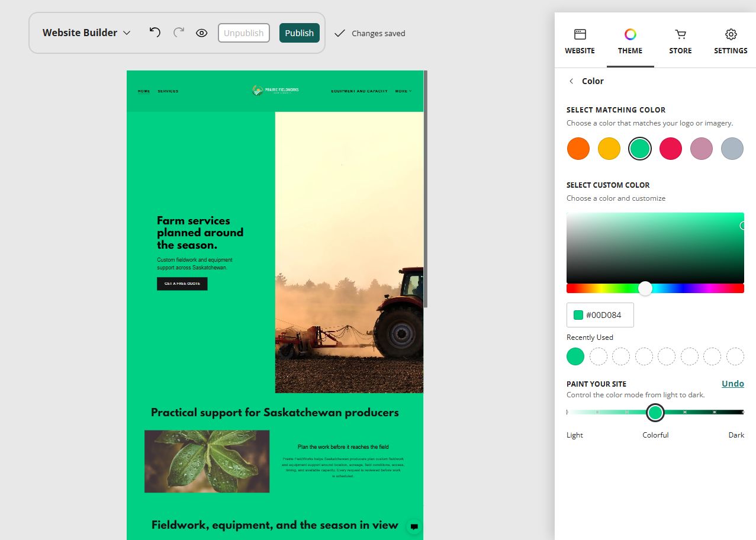This screenshot has width=756, height=540.
Task: Click the Unpublish button
Action: click(x=244, y=33)
